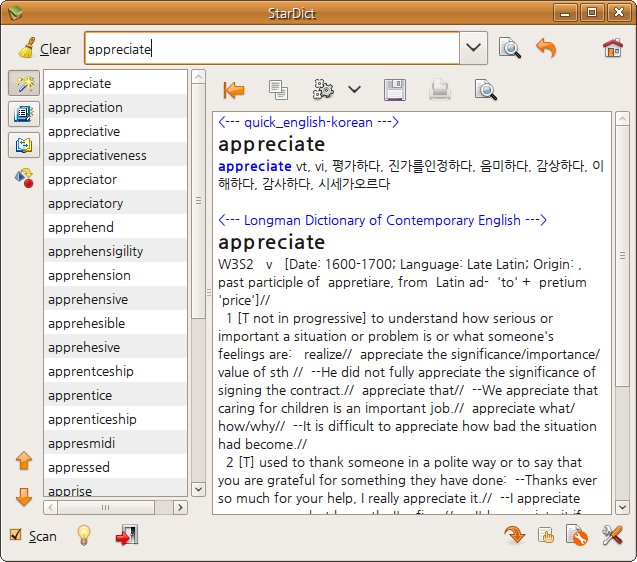This screenshot has height=562, width=637.
Task: Select appreciator in the word list
Action: point(115,179)
